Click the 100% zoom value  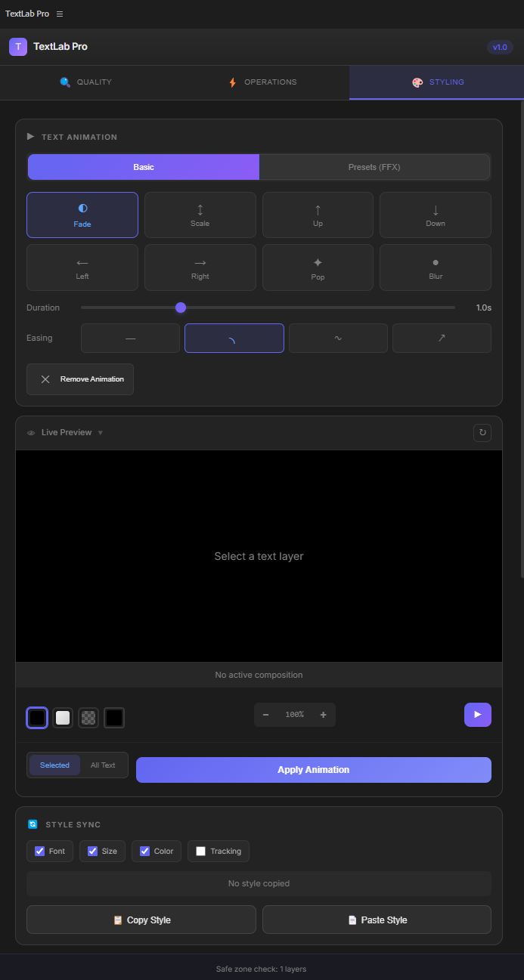[x=295, y=715]
